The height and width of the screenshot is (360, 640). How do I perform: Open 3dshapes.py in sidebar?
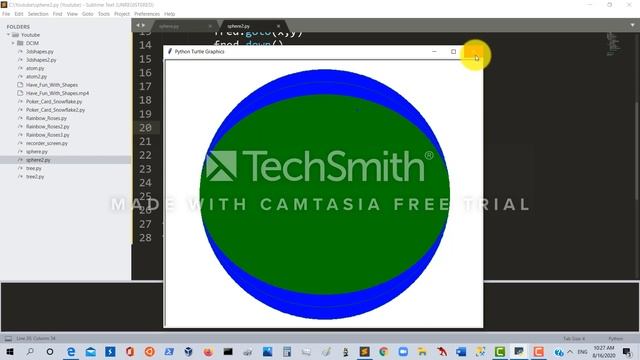(x=40, y=51)
